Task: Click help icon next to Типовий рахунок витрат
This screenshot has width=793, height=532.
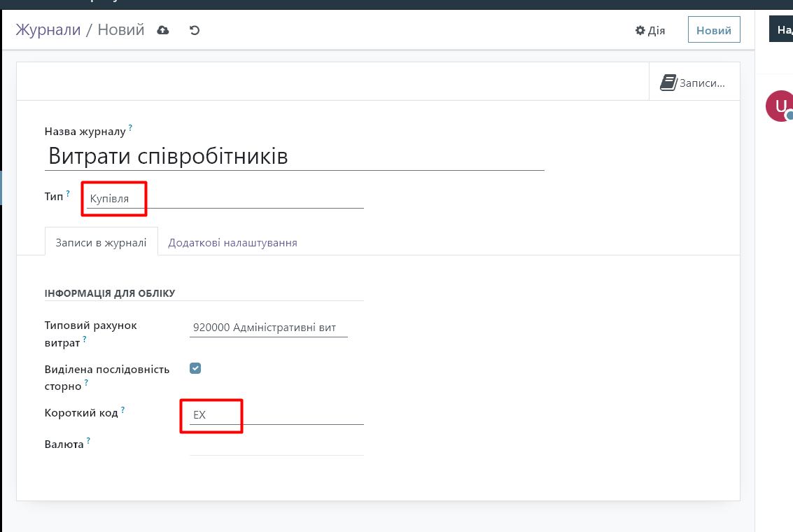Action: click(85, 339)
